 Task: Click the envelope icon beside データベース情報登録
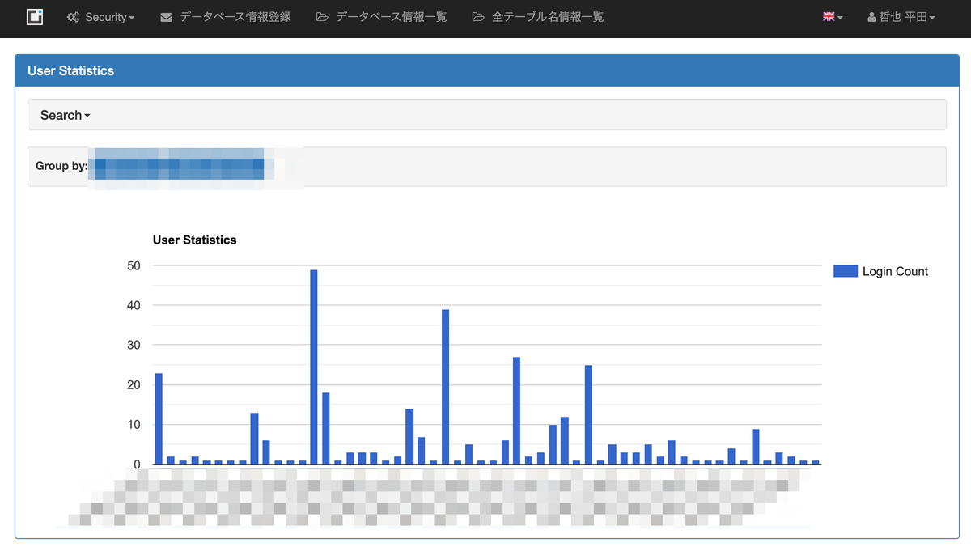pyautogui.click(x=167, y=17)
